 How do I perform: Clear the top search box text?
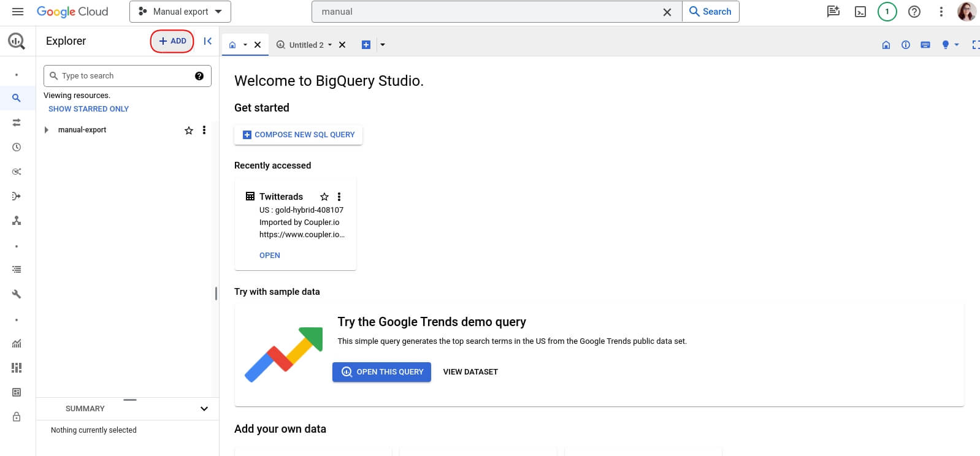pos(667,12)
